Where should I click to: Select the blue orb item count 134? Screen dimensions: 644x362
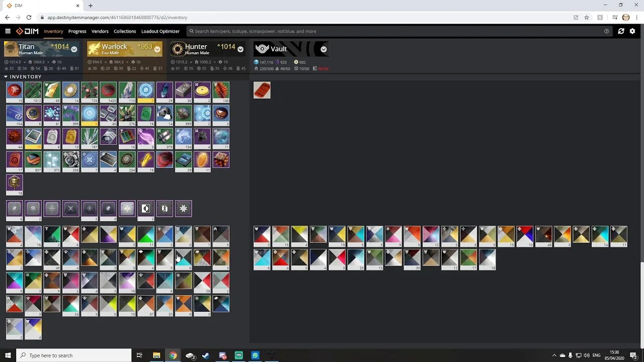[x=184, y=138]
